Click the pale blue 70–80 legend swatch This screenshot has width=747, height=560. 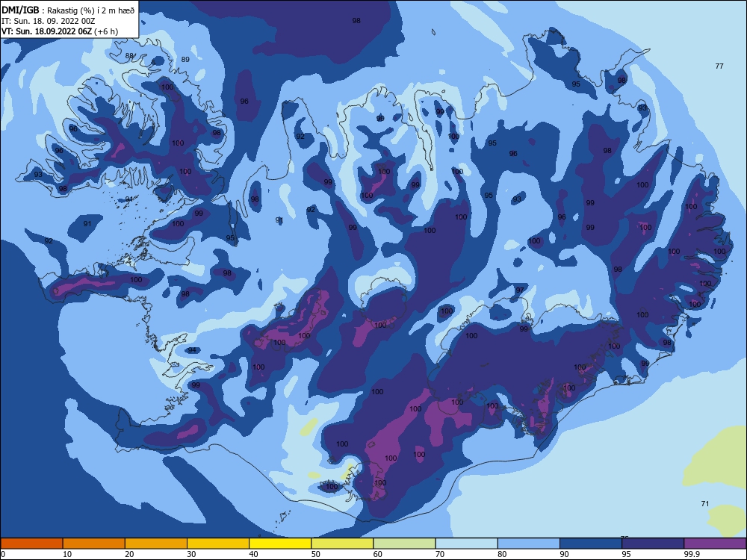[x=467, y=544]
